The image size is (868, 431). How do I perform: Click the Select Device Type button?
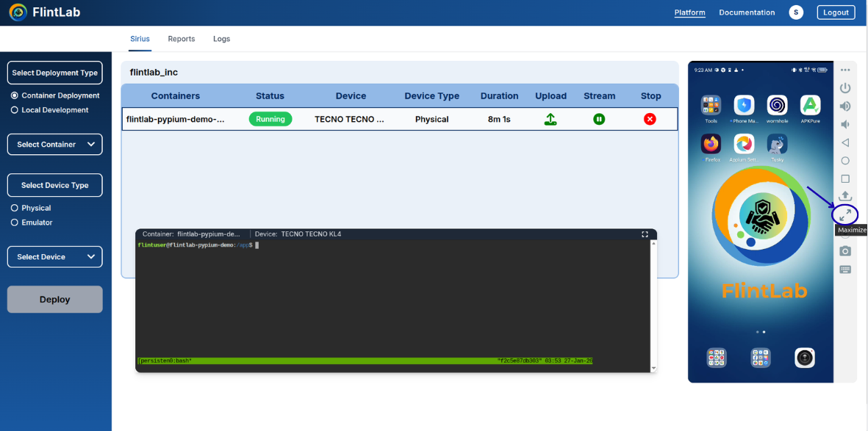tap(55, 185)
